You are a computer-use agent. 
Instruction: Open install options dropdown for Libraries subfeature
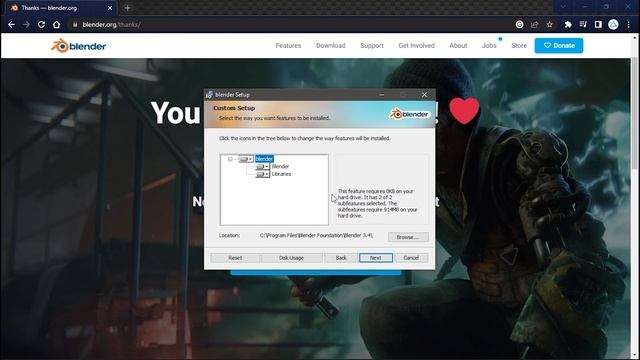click(x=262, y=174)
